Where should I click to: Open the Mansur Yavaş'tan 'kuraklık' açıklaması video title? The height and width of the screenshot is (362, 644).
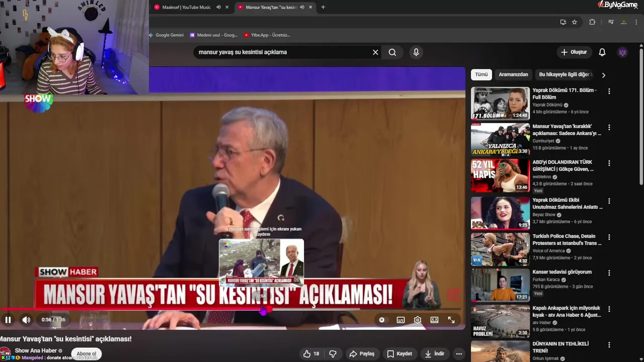point(567,130)
